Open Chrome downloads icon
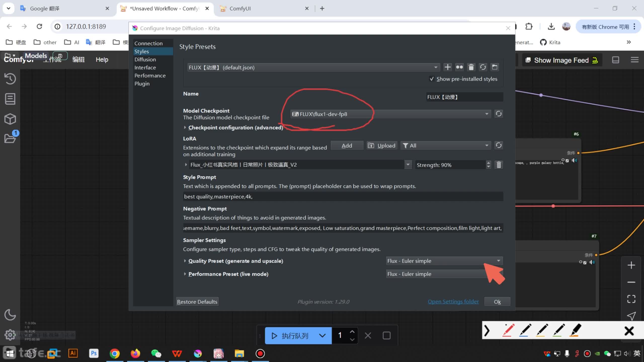This screenshot has width=644, height=362. point(551,26)
